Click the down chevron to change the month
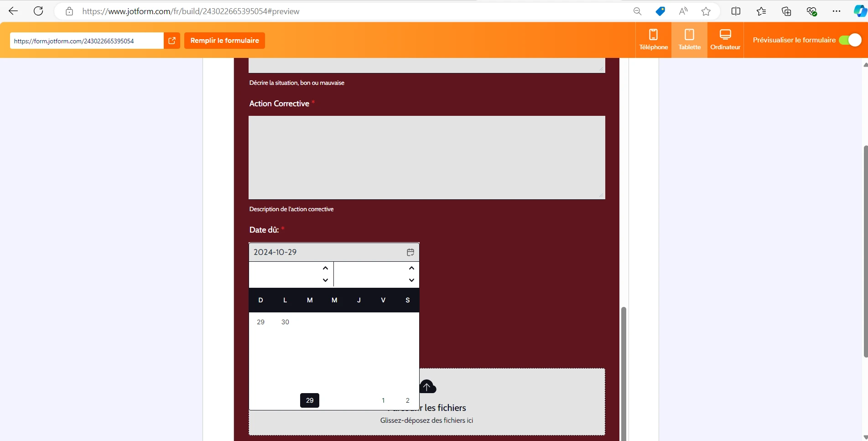This screenshot has width=868, height=441. tap(325, 280)
